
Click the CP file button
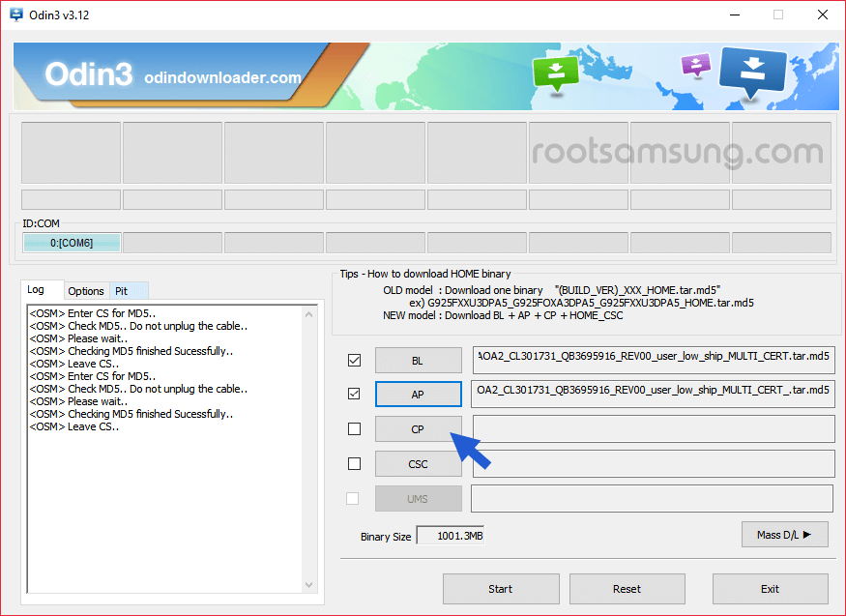point(418,429)
